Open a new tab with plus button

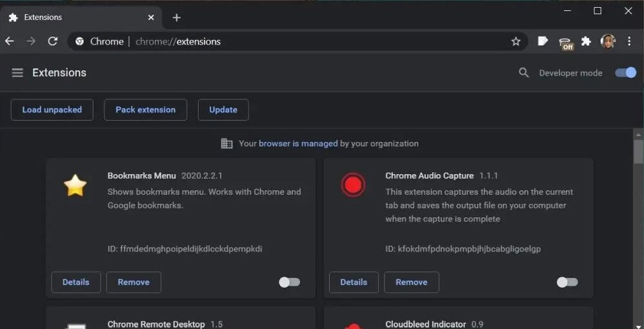click(x=177, y=17)
